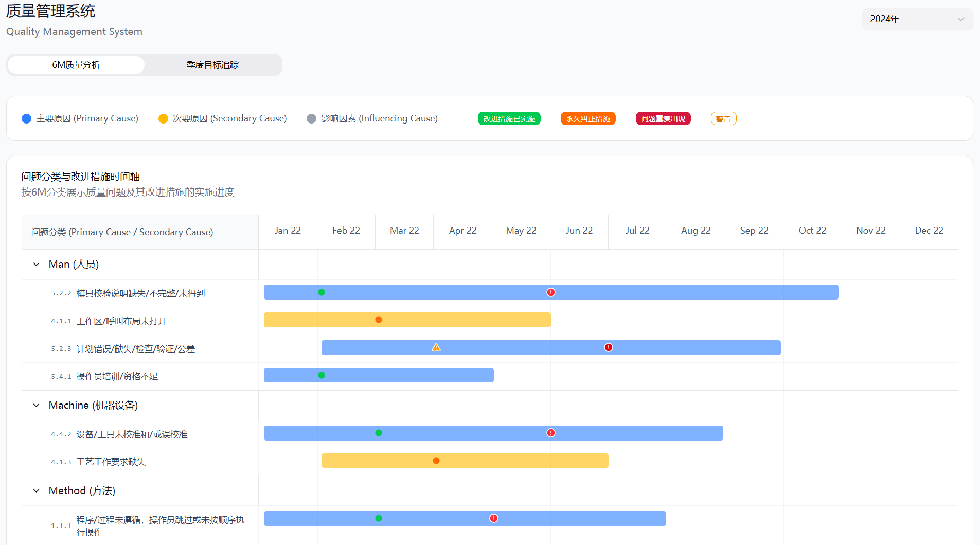Image resolution: width=980 pixels, height=545 pixels.
Task: Click red alert marker on row 1.1.1 bar
Action: click(493, 518)
